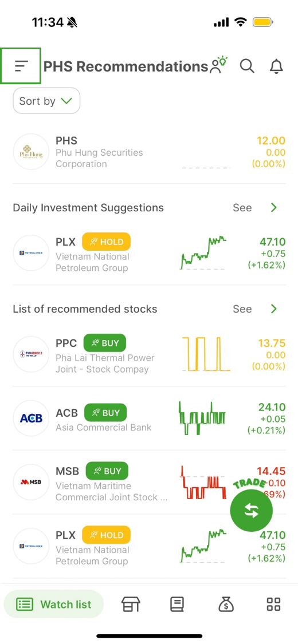The height and width of the screenshot is (644, 298).
Task: Tap See beside List of recommended stocks
Action: coord(242,309)
